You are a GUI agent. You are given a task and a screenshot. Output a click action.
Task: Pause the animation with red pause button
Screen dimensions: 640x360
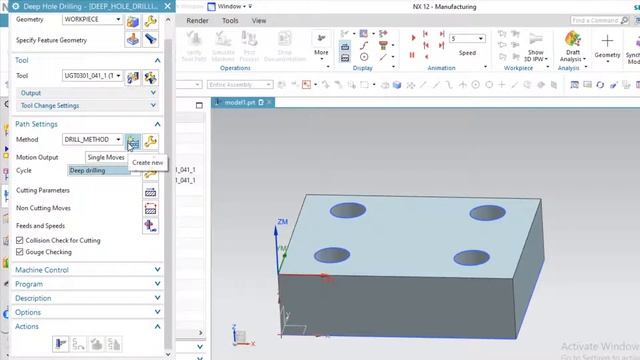click(412, 55)
